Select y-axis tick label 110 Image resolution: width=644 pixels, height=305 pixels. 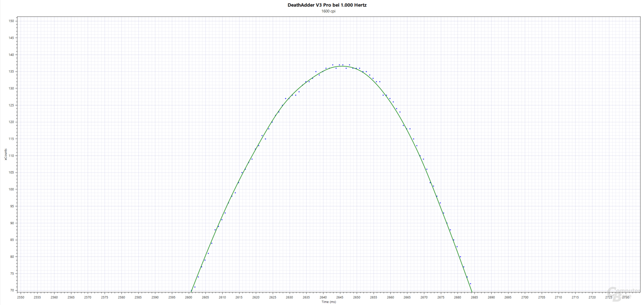click(x=11, y=156)
